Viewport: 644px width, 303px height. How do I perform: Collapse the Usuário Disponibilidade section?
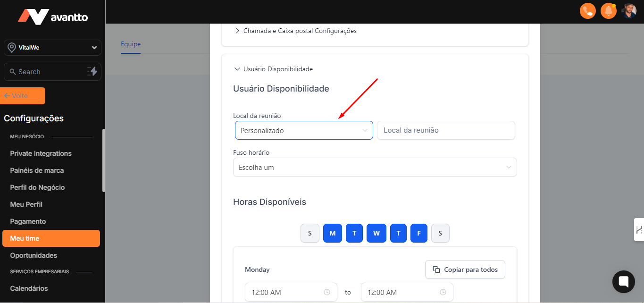click(274, 69)
